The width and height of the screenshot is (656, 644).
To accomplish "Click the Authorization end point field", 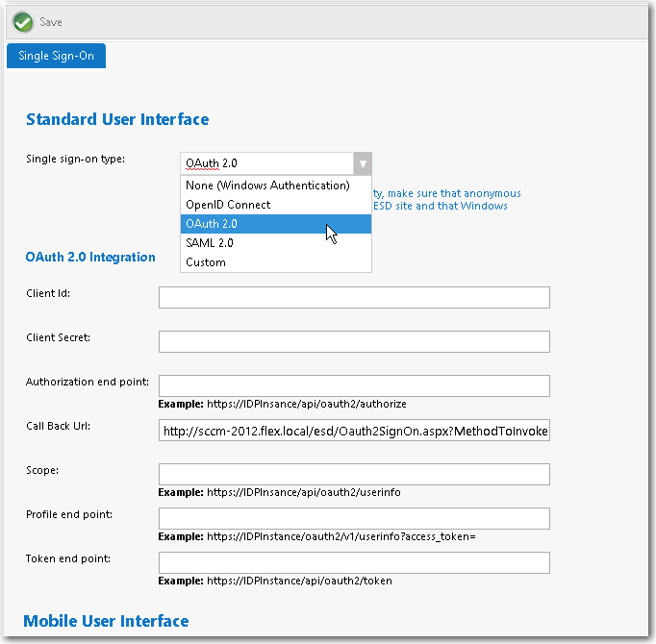I will (x=354, y=385).
